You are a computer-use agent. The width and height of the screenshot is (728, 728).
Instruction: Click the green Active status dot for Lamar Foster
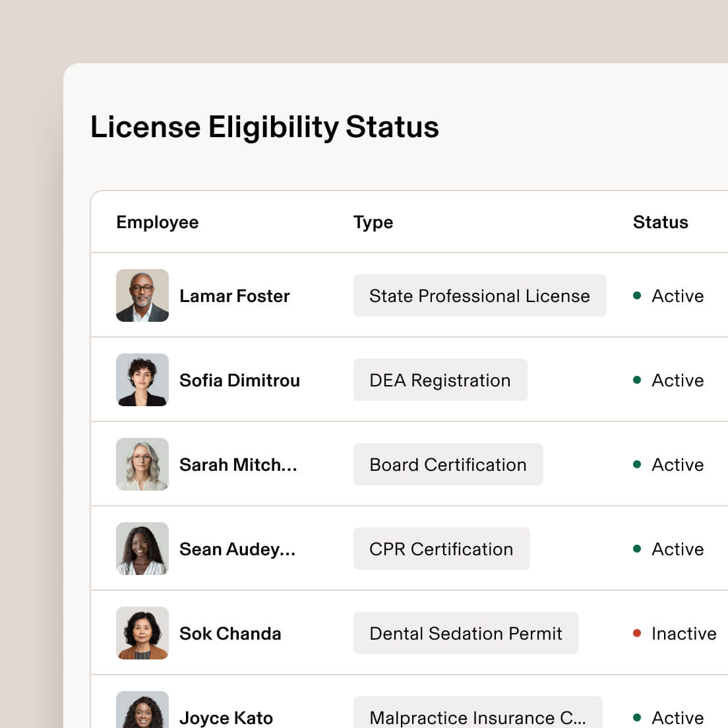636,296
